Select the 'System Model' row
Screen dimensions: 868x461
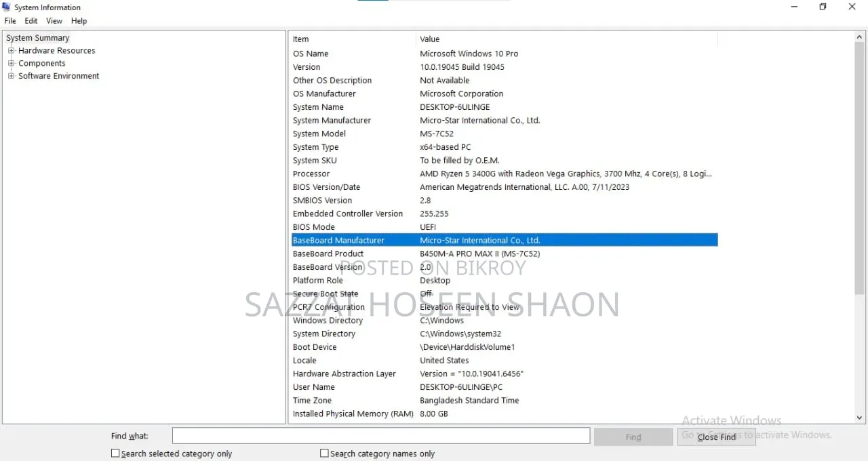coord(505,134)
